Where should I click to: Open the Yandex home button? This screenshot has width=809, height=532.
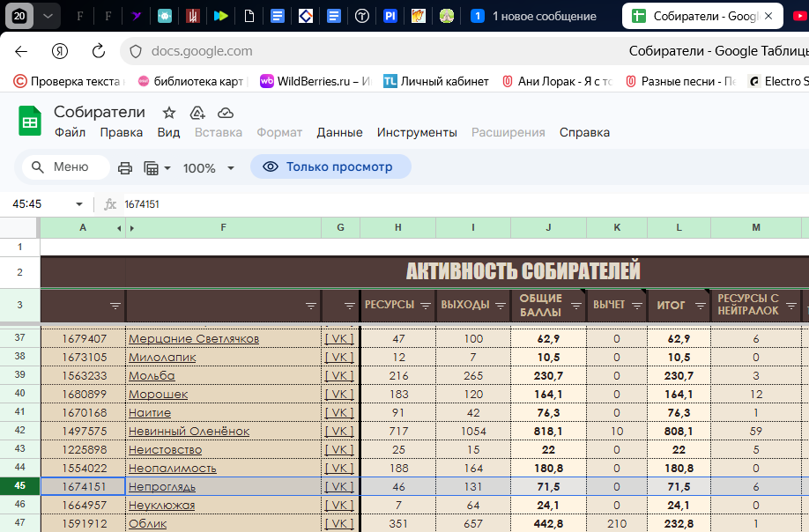pyautogui.click(x=60, y=51)
